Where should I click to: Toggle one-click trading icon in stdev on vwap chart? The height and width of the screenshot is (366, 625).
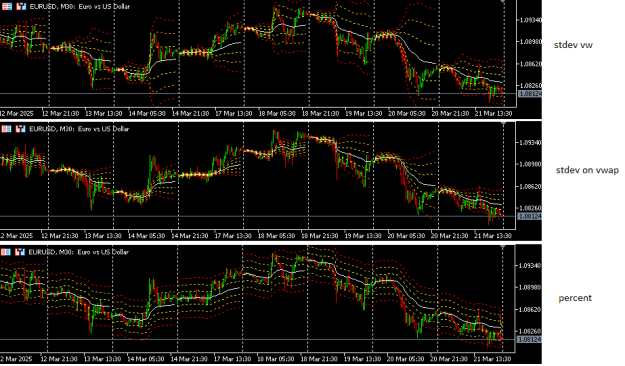20,129
